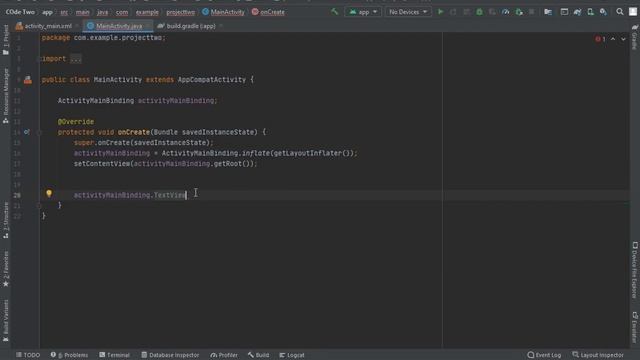Screen dimensions: 640x360
Task: Click the example breadcrumb
Action: pyautogui.click(x=147, y=12)
